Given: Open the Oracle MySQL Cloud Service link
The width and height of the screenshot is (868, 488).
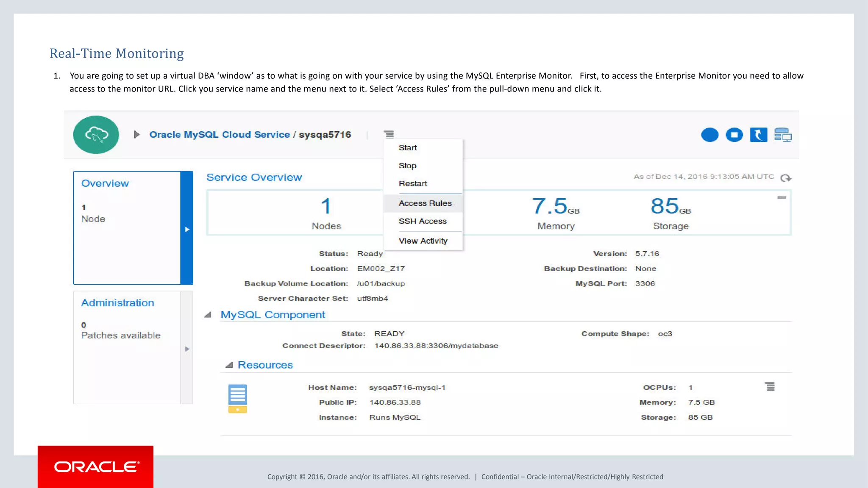Looking at the screenshot, I should pos(220,135).
